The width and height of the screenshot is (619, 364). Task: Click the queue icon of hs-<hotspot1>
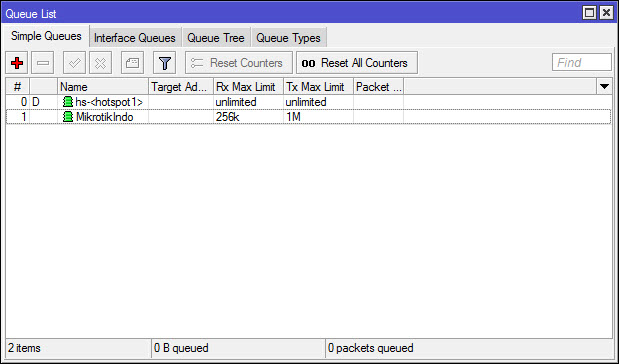click(x=68, y=102)
